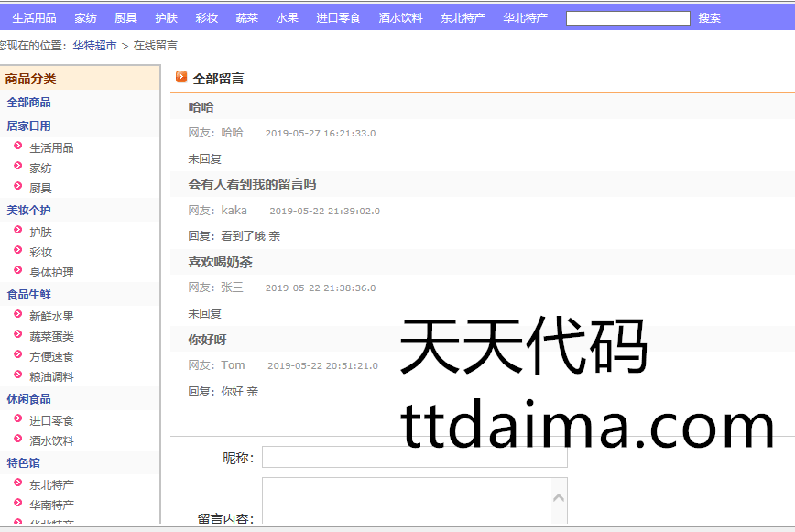The width and height of the screenshot is (795, 532).
Task: Click the pink bullet icon beside 新鲜水果
Action: [x=17, y=315]
